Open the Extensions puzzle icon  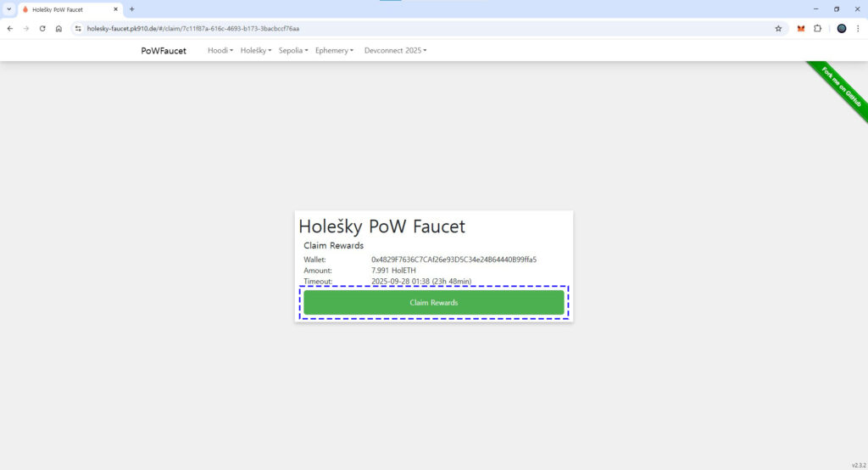(818, 28)
